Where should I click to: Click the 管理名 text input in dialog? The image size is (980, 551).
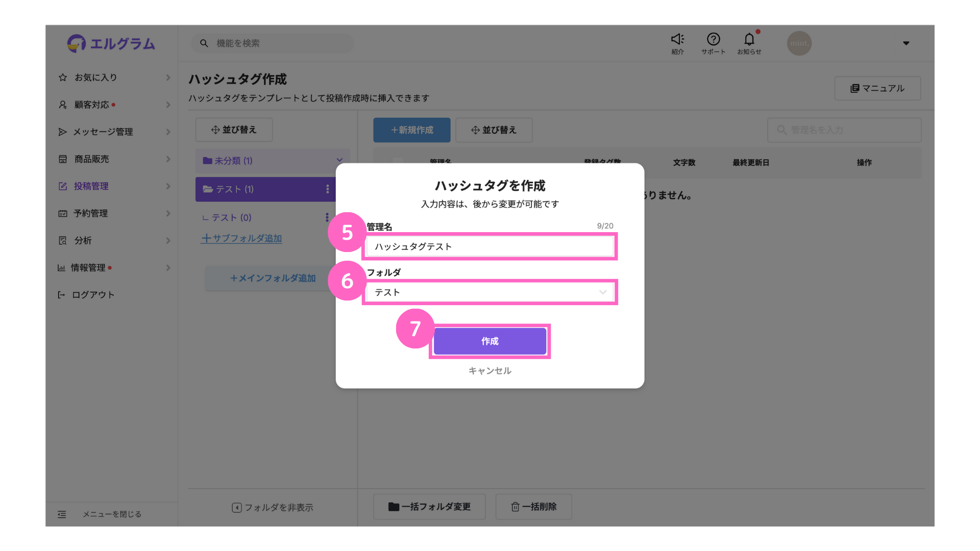[489, 246]
